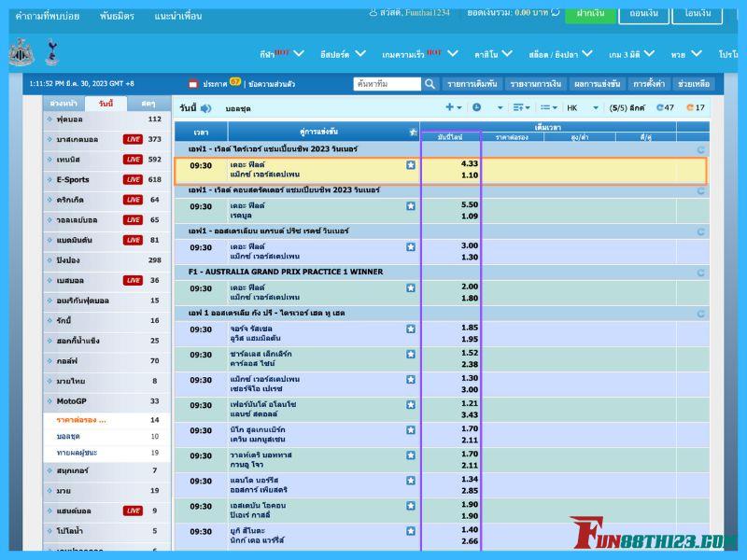Favorite the match with odds 1.85 / 1.95

coord(411,329)
